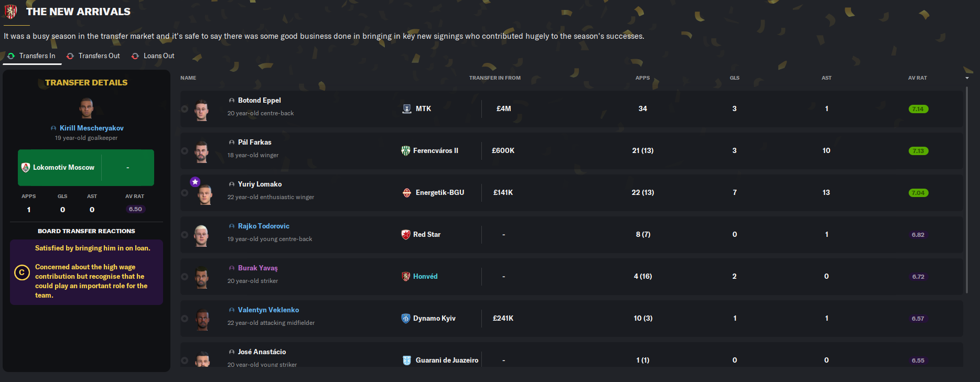
Task: Sort the list by APPS column
Action: 642,78
